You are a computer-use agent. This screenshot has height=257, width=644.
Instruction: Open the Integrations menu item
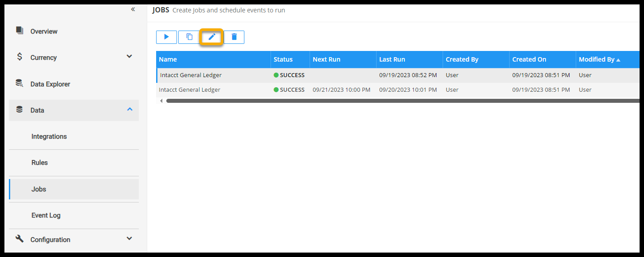coord(49,136)
